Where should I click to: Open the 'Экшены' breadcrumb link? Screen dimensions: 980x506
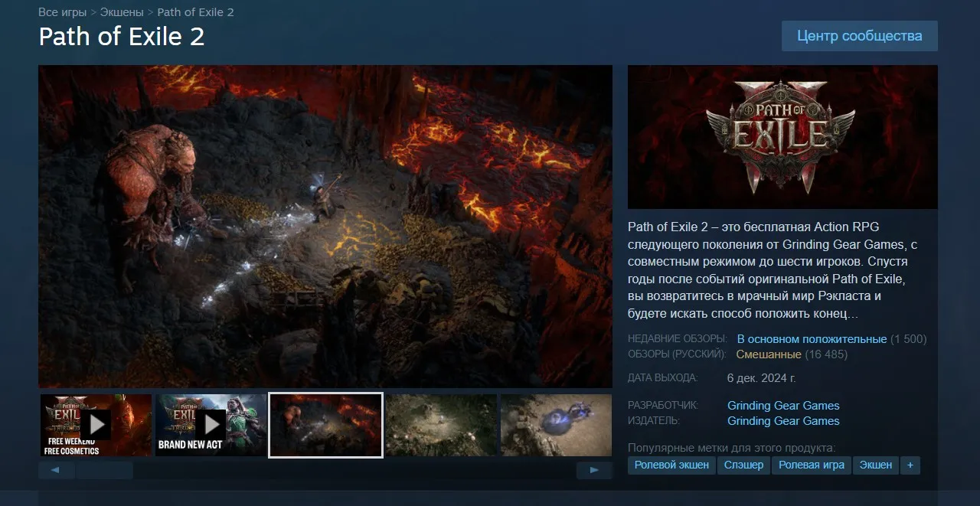[x=122, y=12]
